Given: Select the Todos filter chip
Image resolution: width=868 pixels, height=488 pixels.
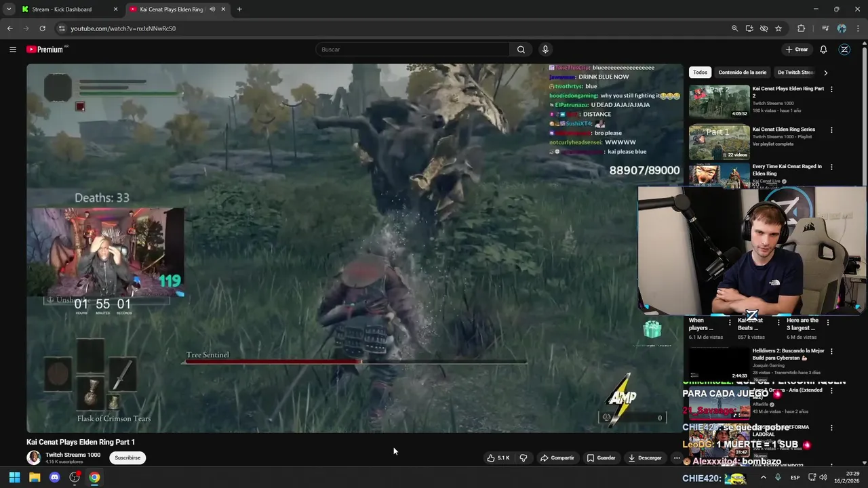Looking at the screenshot, I should click(x=700, y=73).
